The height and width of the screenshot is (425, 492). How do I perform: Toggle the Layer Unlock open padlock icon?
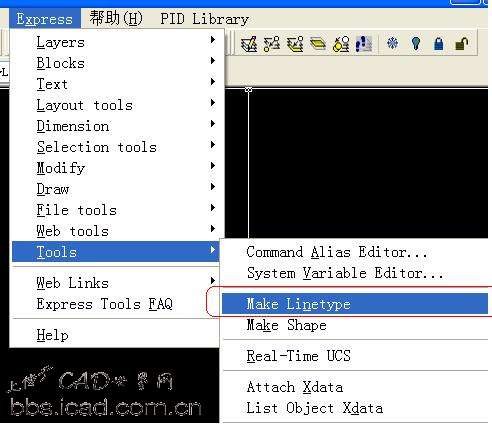462,44
